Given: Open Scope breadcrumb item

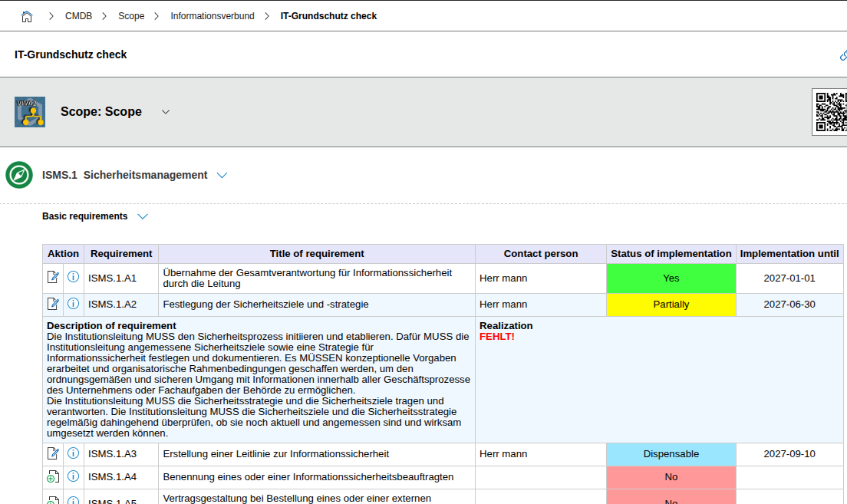Looking at the screenshot, I should coord(131,16).
